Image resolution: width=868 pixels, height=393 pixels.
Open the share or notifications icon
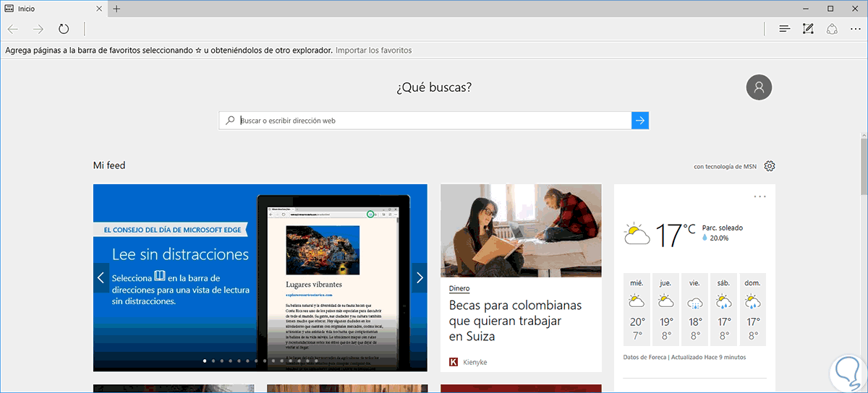click(x=832, y=29)
